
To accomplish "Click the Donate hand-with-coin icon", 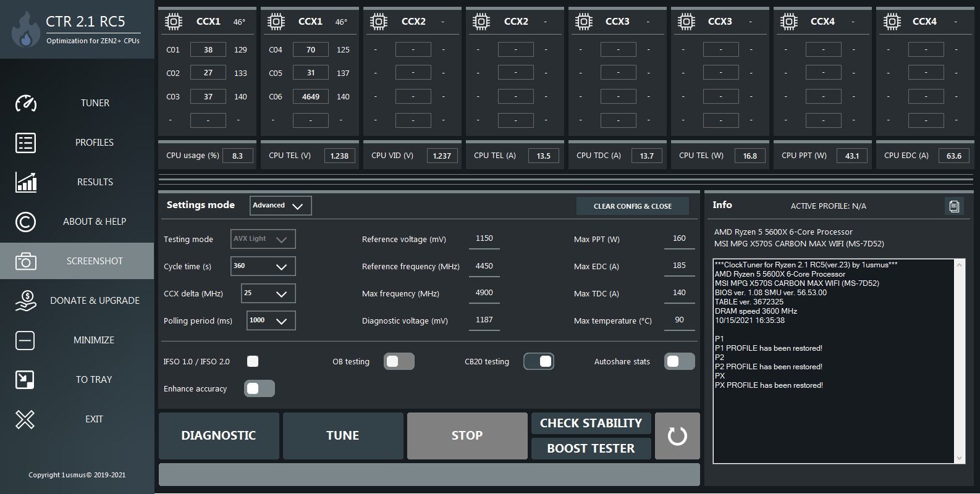I will [25, 301].
